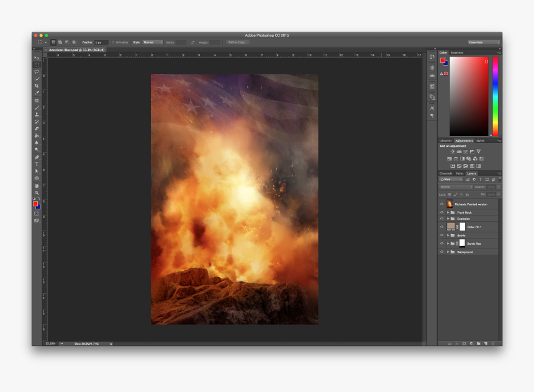Expand the debris layer group
The image size is (534, 392).
448,235
